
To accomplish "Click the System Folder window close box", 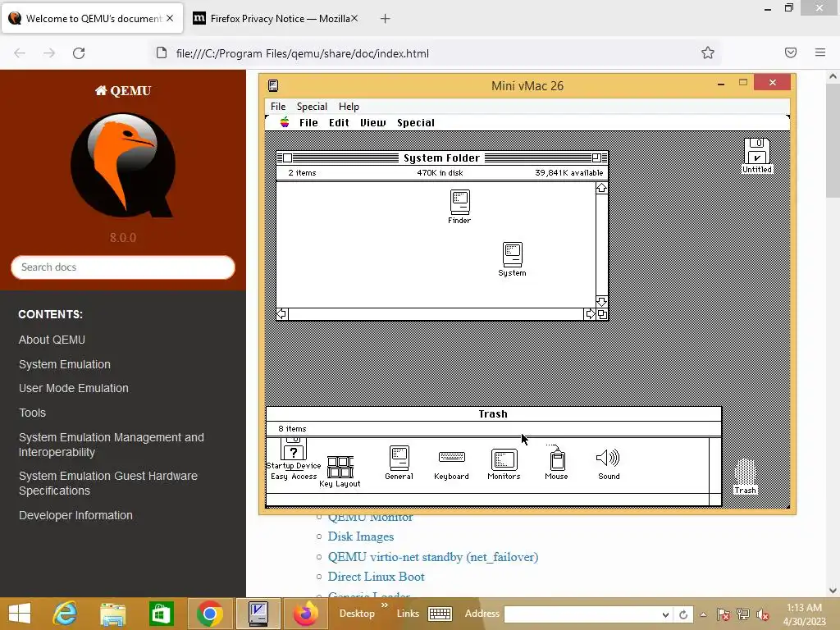I will point(287,157).
